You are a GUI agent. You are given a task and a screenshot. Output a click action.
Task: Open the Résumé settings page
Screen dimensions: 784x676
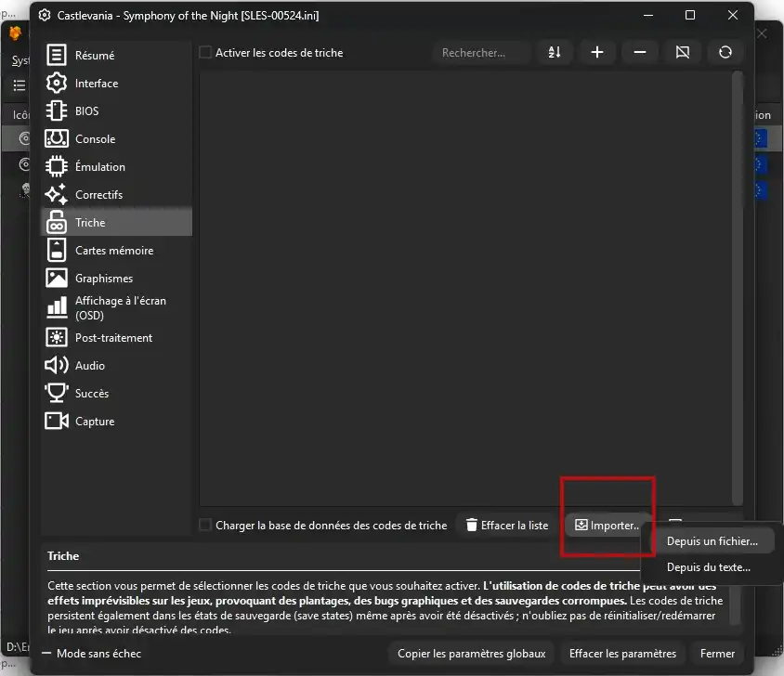(116, 55)
